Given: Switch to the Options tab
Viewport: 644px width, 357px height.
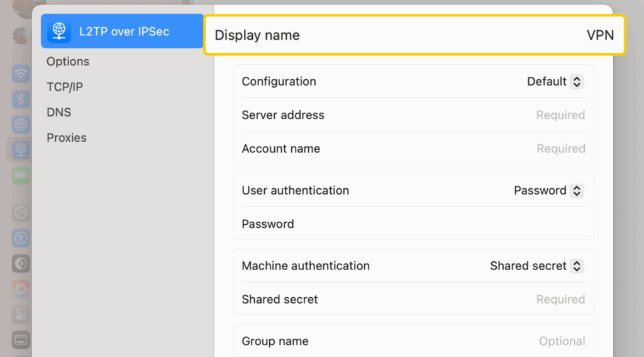Looking at the screenshot, I should pyautogui.click(x=68, y=62).
